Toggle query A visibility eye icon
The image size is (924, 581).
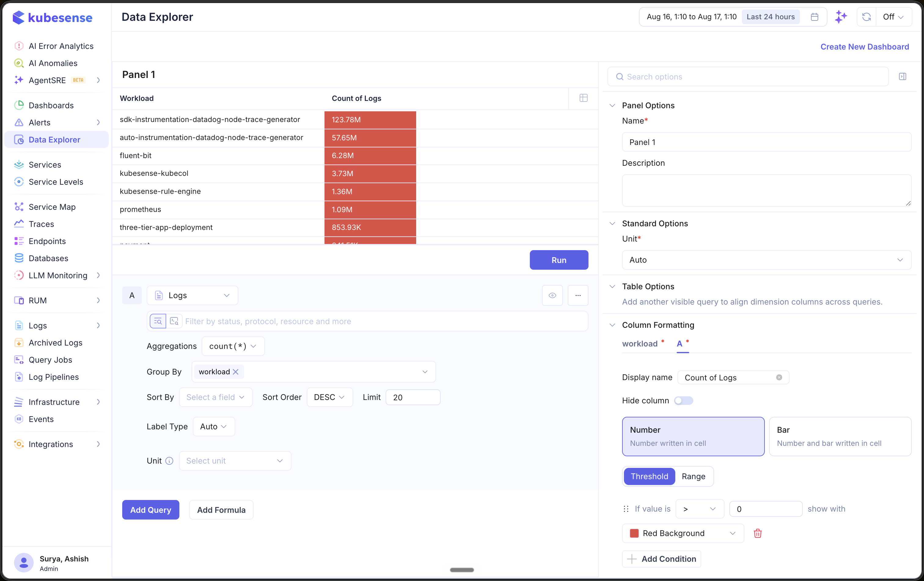552,295
